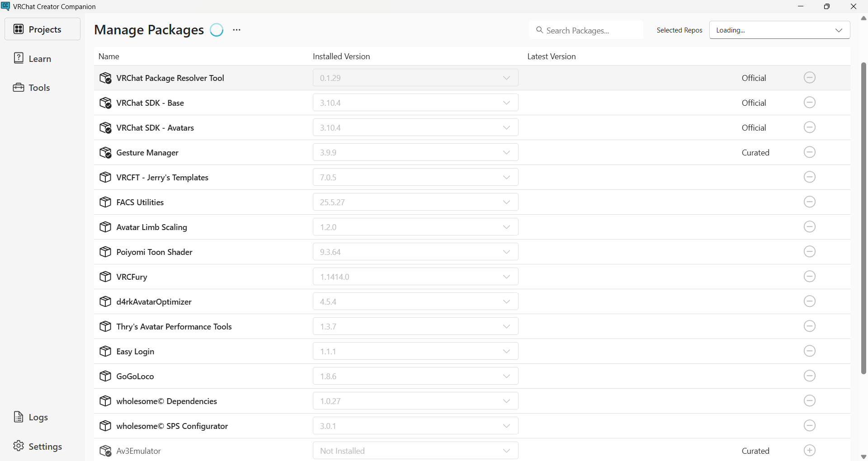Remove VRCFT - Jerry's Templates package
Screen dimensions: 868x461
coord(810,177)
